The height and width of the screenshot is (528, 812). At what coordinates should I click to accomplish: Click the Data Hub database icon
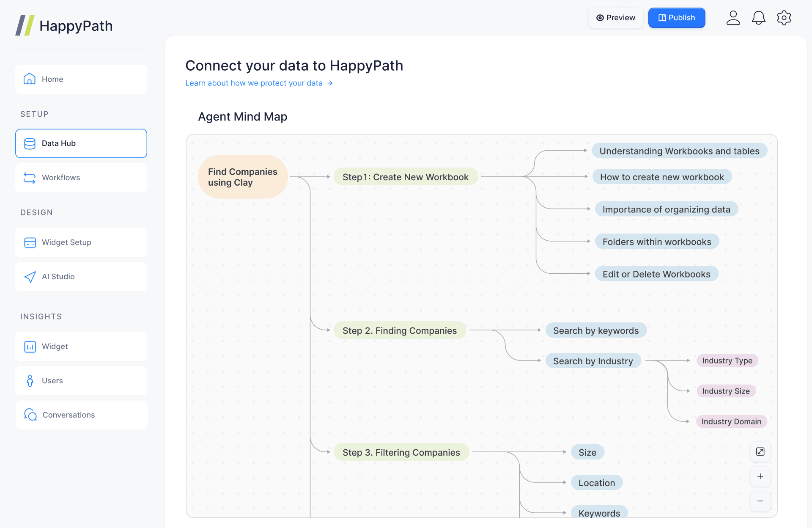(30, 143)
